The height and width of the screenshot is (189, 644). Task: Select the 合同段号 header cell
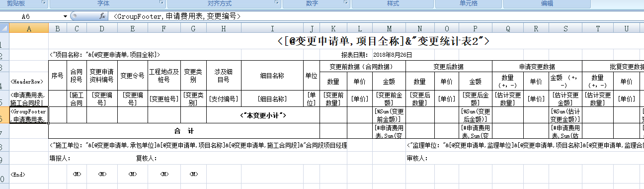[77, 76]
